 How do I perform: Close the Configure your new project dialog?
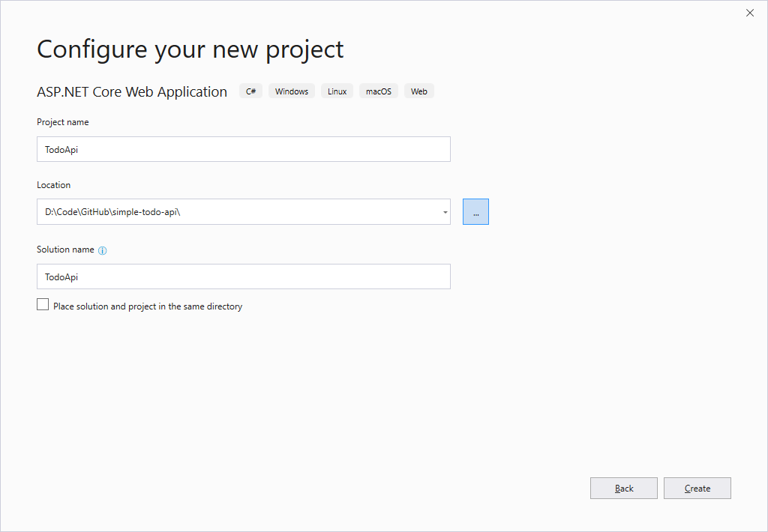749,13
